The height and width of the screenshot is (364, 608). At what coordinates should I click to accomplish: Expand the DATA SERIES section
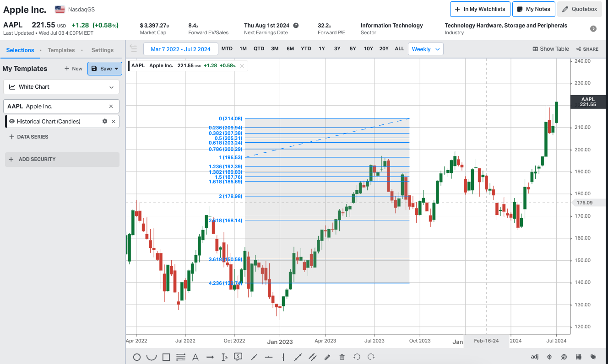pyautogui.click(x=28, y=137)
